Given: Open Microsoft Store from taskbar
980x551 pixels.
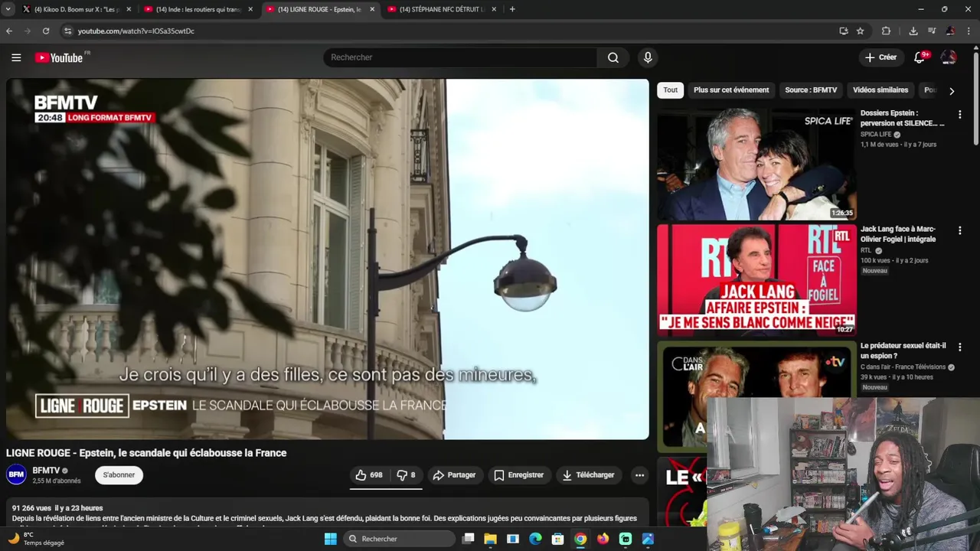Looking at the screenshot, I should (x=558, y=539).
